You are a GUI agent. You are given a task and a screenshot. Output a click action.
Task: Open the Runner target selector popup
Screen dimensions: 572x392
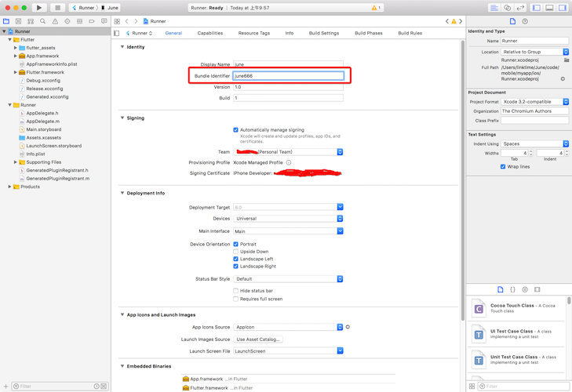[139, 33]
